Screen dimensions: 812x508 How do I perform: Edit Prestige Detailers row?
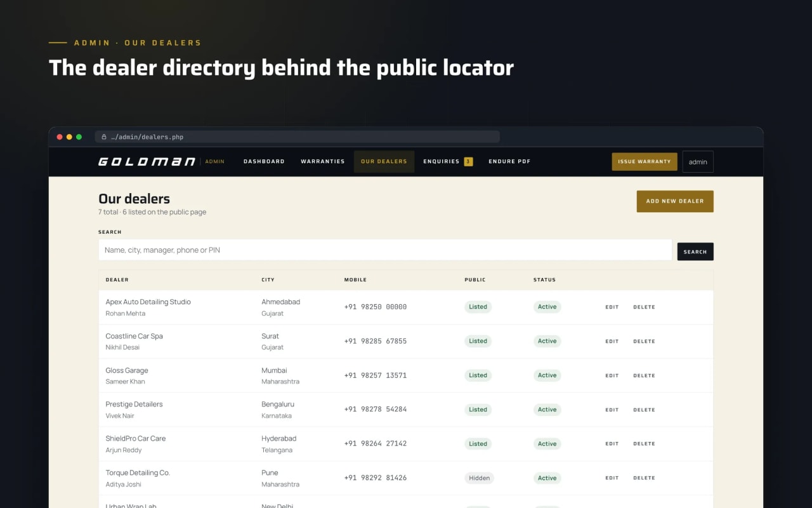(x=612, y=410)
